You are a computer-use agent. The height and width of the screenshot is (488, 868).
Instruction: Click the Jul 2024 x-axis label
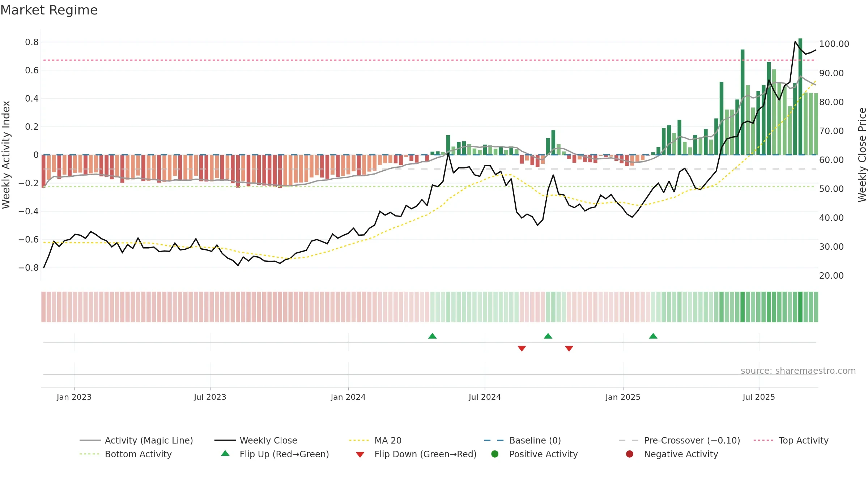(x=485, y=397)
